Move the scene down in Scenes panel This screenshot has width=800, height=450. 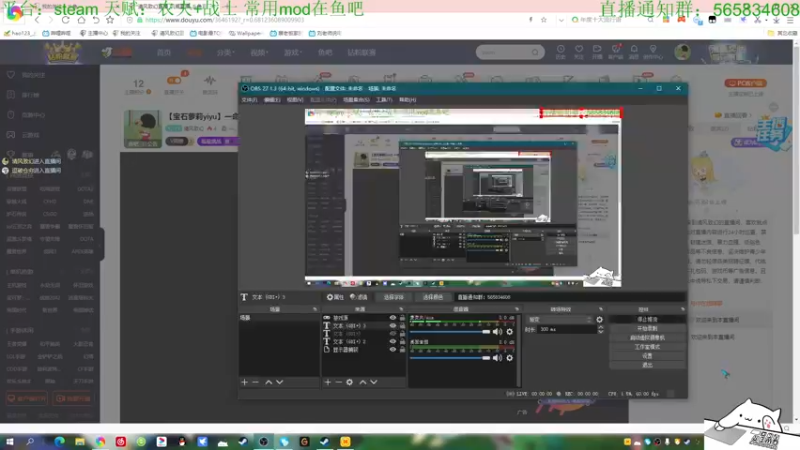(x=280, y=382)
